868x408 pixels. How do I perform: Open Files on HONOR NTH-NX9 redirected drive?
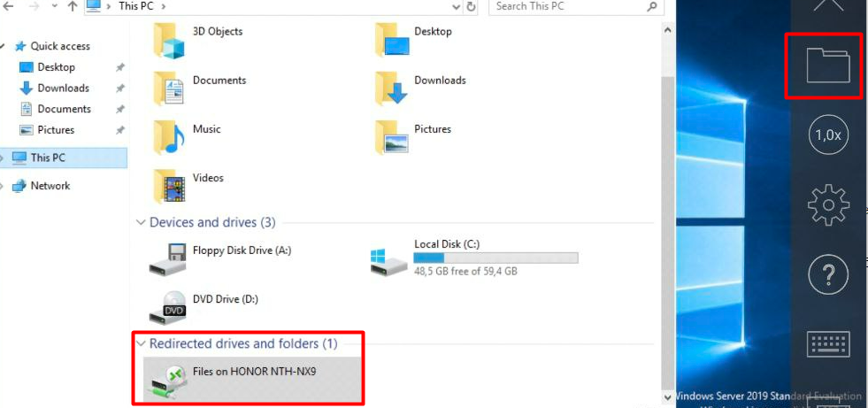[252, 379]
